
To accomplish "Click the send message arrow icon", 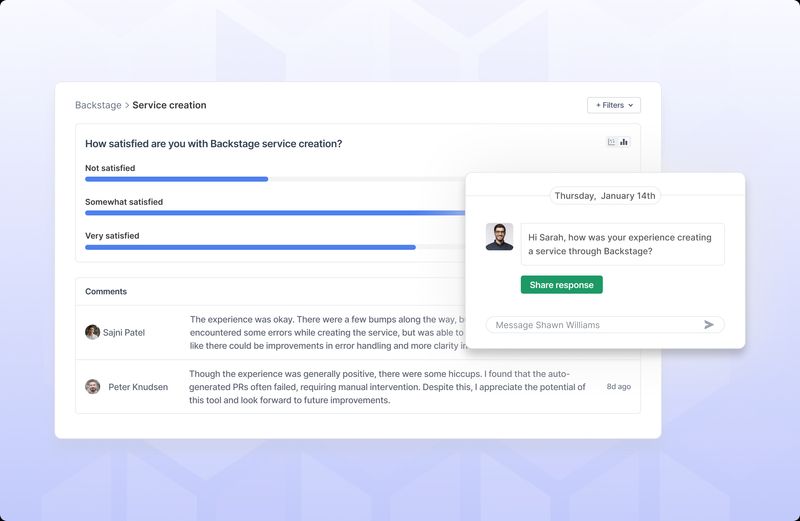I will tap(709, 325).
